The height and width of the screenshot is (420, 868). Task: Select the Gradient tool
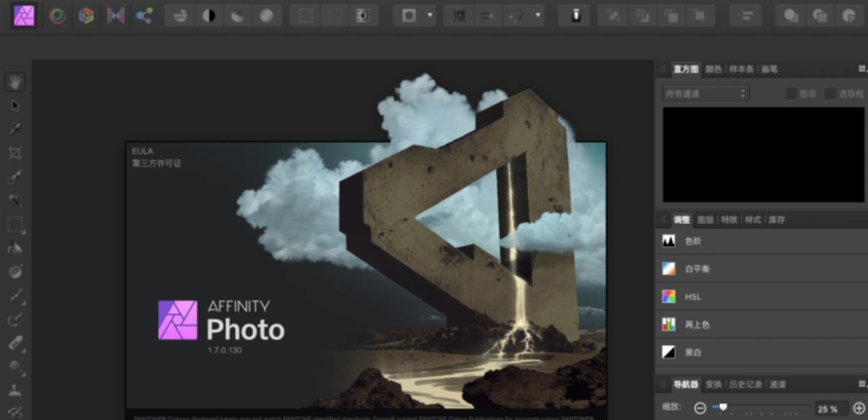coord(15,272)
